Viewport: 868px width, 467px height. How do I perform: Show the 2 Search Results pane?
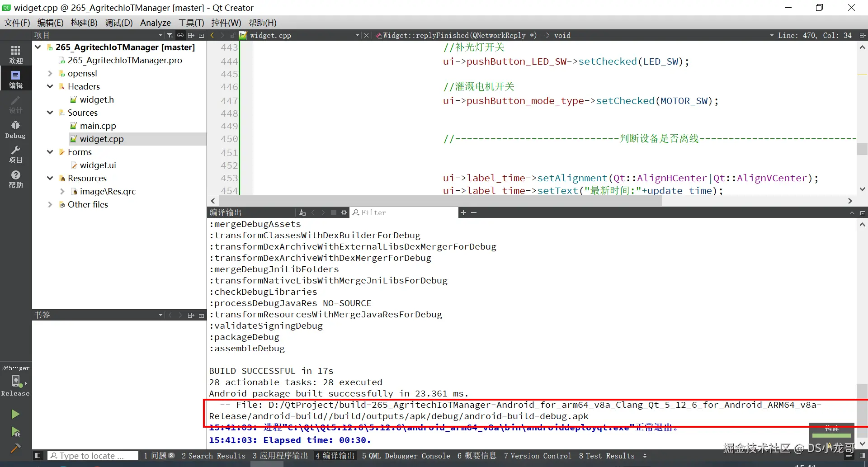tap(213, 456)
